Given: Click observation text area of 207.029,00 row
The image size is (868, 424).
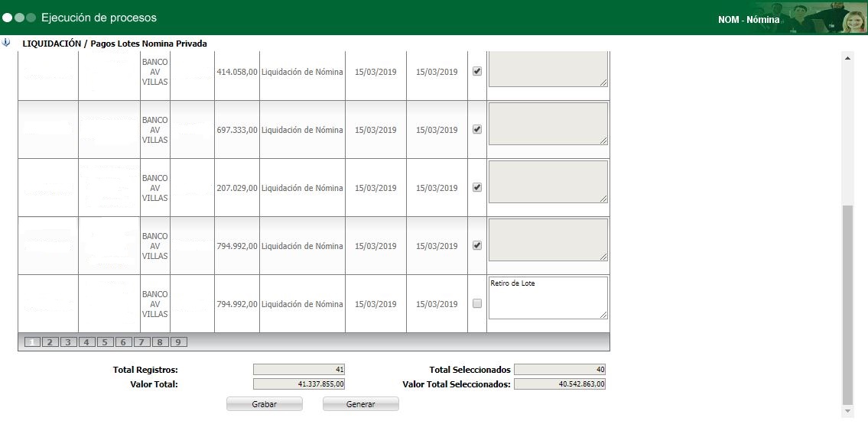Looking at the screenshot, I should coord(548,182).
